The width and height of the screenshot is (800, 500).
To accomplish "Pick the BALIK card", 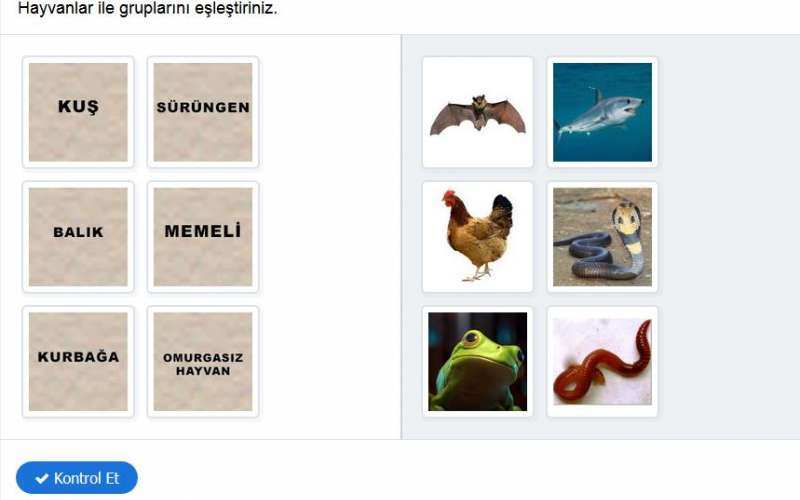I will [x=78, y=237].
